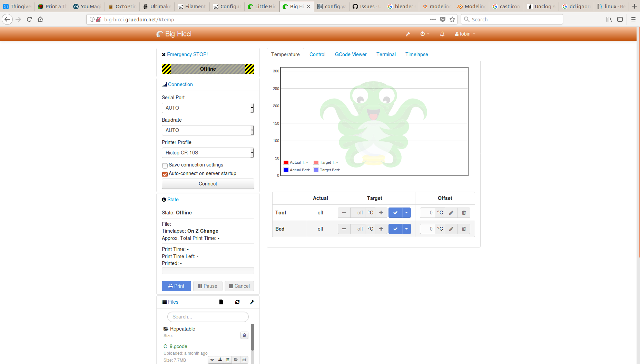Clear Bed offset with trash icon
Viewport: 640px width, 364px height.
coord(464,229)
